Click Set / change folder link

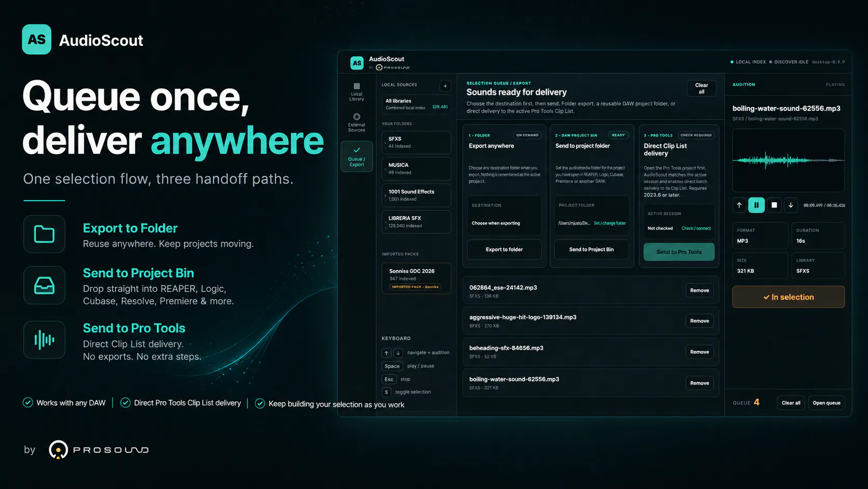609,223
